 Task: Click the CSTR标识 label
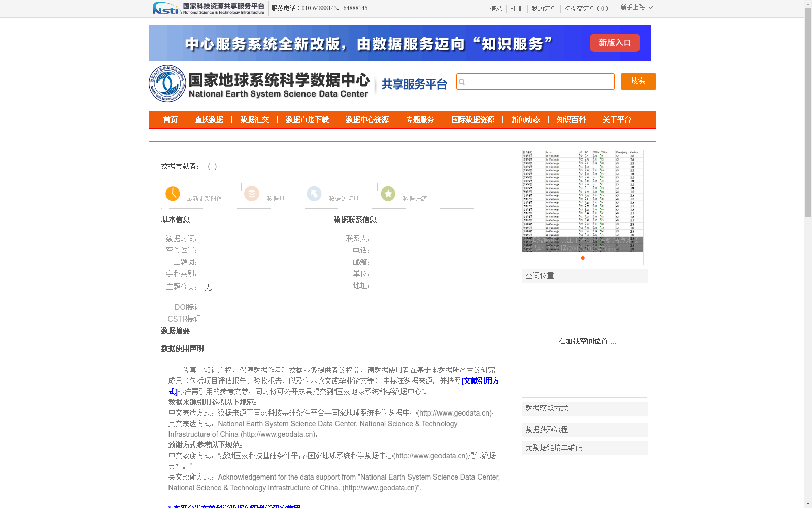(184, 319)
